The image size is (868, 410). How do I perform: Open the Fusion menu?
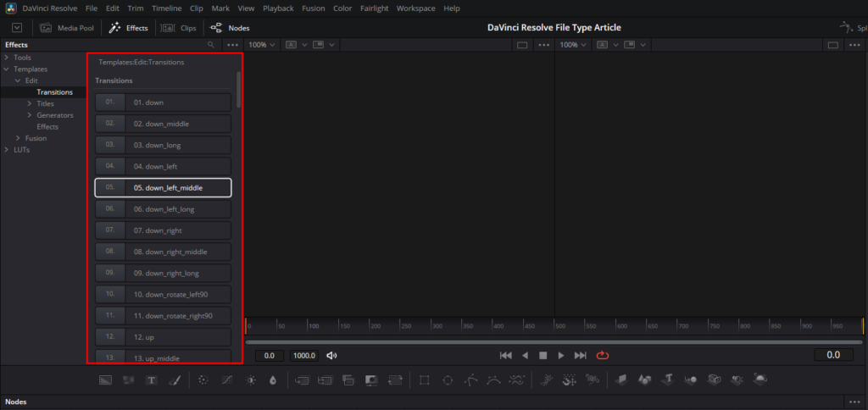(x=314, y=8)
